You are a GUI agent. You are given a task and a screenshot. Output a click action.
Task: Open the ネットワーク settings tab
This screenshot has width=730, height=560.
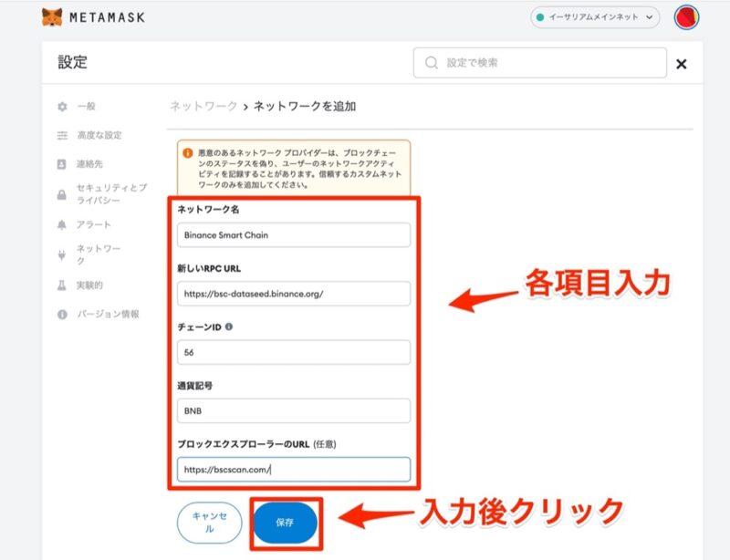(x=99, y=254)
